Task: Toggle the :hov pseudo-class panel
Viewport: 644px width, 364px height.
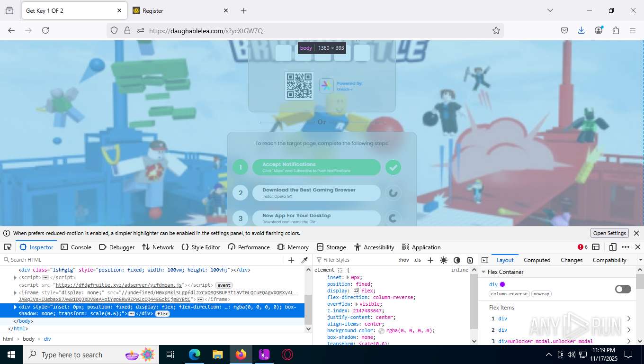Action: [x=404, y=260]
